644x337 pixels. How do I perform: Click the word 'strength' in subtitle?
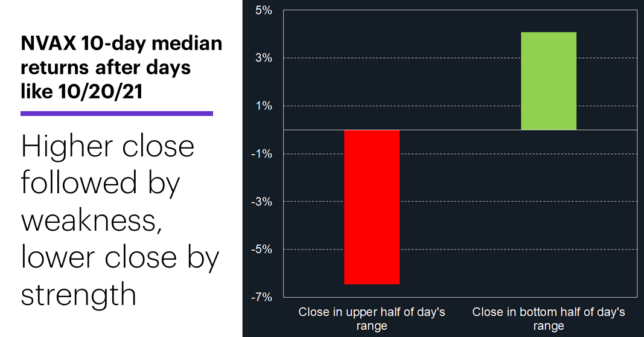point(78,294)
